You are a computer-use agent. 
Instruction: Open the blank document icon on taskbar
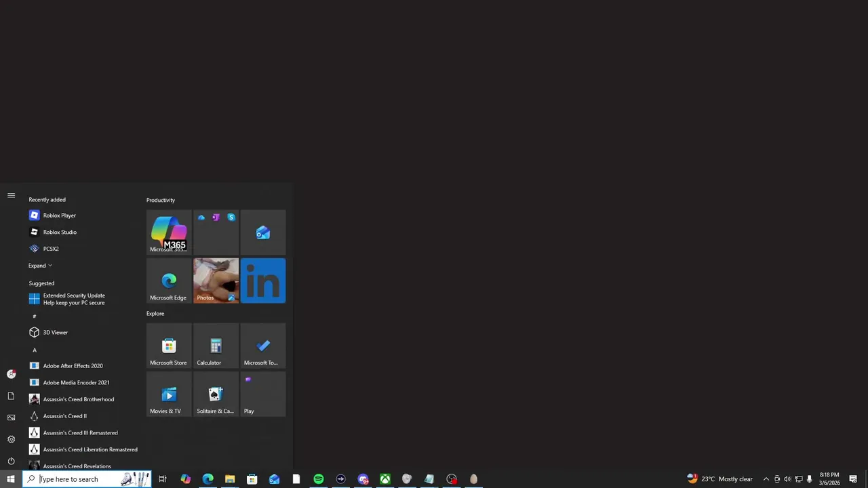(x=296, y=479)
